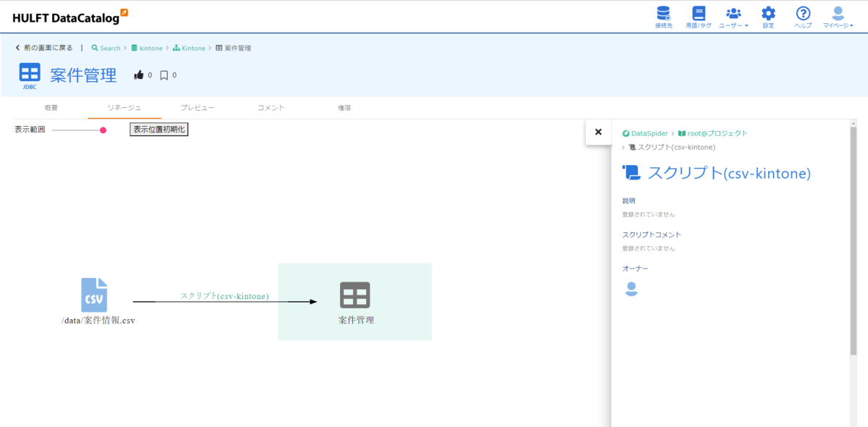The image size is (868, 427).
Task: Click the owner avatar icon
Action: 631,289
